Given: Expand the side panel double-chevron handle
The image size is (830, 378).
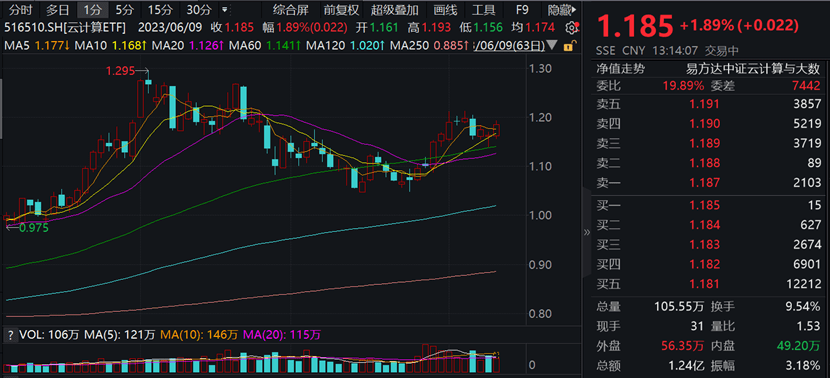Looking at the screenshot, I should click(x=587, y=232).
